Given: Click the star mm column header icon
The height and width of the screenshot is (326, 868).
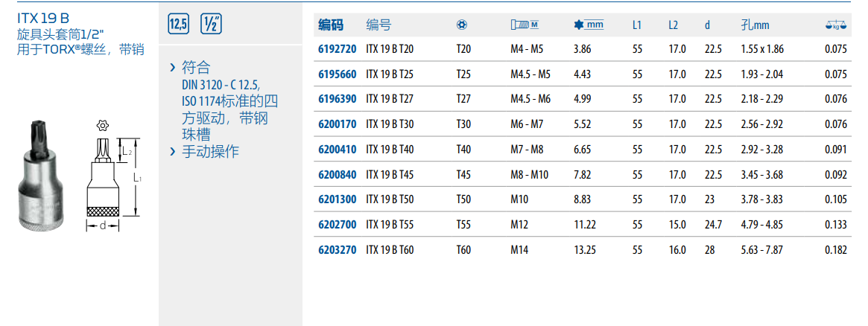Looking at the screenshot, I should 589,25.
